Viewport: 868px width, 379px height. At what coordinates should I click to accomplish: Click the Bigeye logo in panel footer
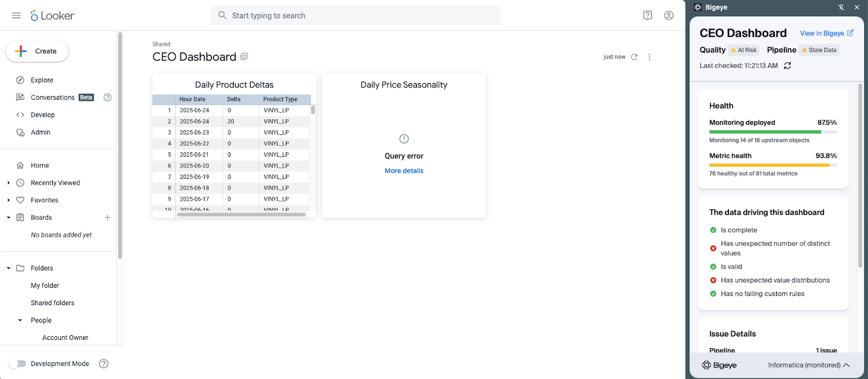[x=719, y=365]
